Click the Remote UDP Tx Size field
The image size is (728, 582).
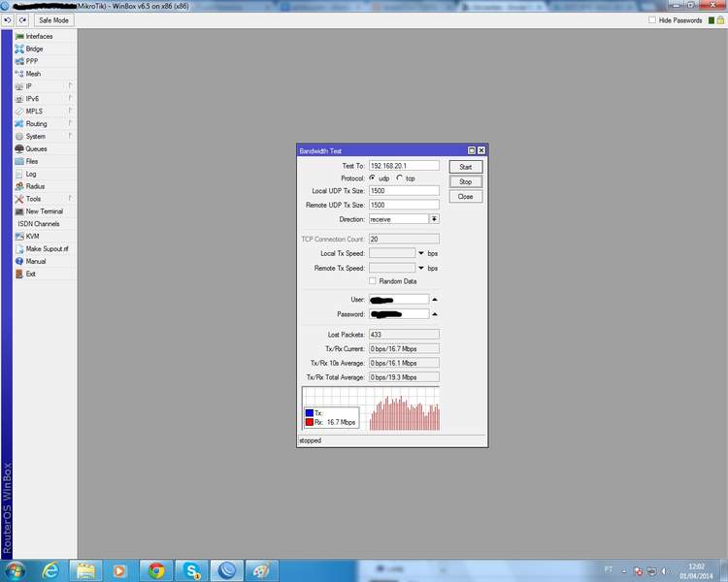pos(404,205)
